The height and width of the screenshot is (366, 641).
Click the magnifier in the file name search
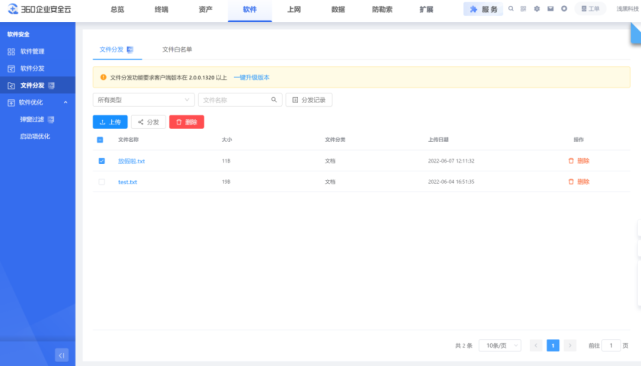[274, 99]
